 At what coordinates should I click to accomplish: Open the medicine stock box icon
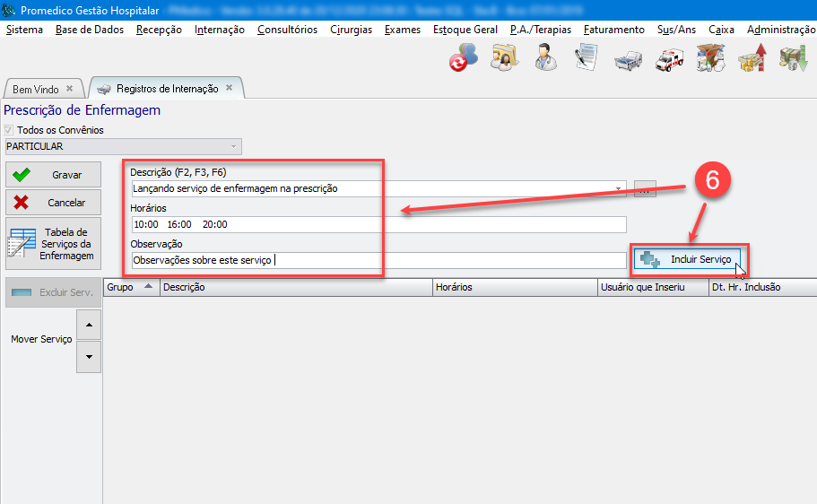pos(709,58)
